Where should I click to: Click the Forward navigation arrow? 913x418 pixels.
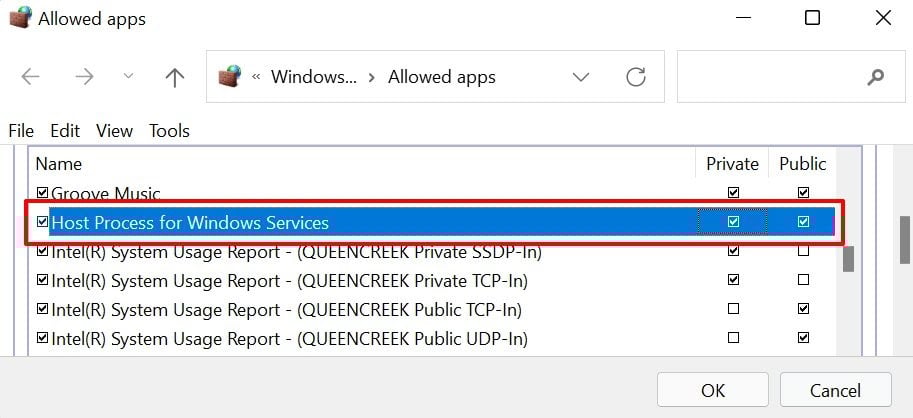pos(84,77)
